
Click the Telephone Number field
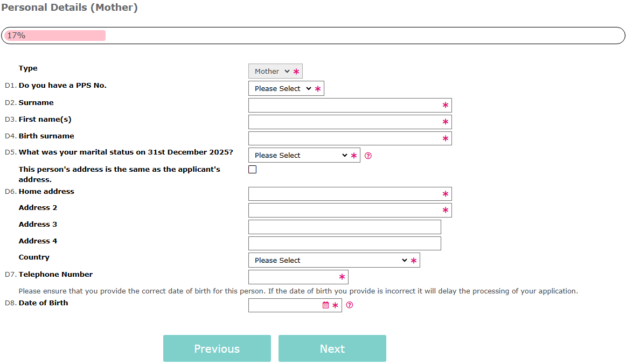pos(294,277)
